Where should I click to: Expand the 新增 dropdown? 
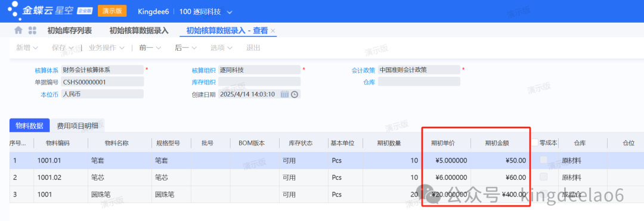point(27,48)
